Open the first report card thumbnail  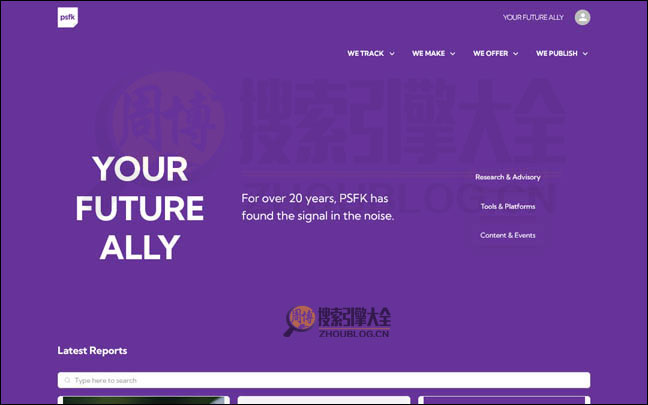coord(143,400)
